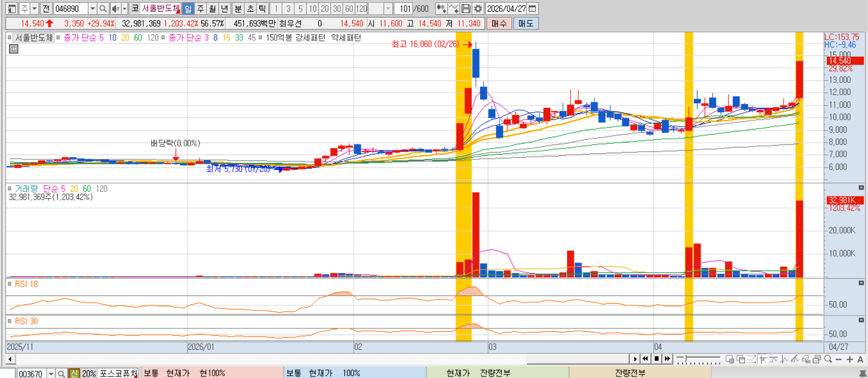Collapse the RSI 18 panel corner button
This screenshot has height=378, width=868.
pos(861,283)
